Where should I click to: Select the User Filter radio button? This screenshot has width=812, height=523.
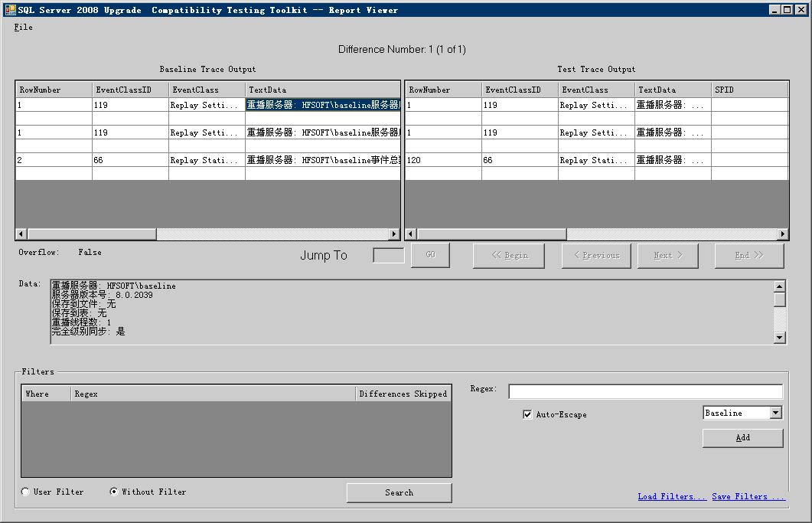pos(25,492)
